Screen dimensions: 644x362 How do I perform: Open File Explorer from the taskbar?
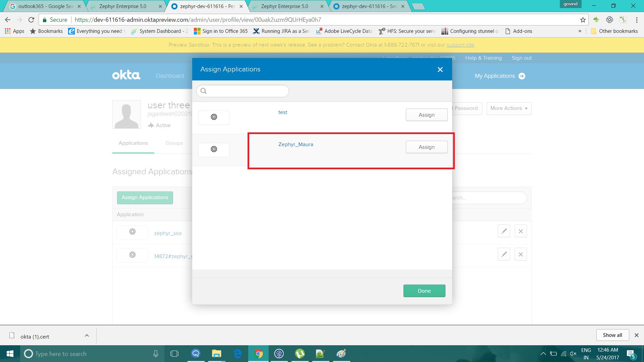(216, 354)
